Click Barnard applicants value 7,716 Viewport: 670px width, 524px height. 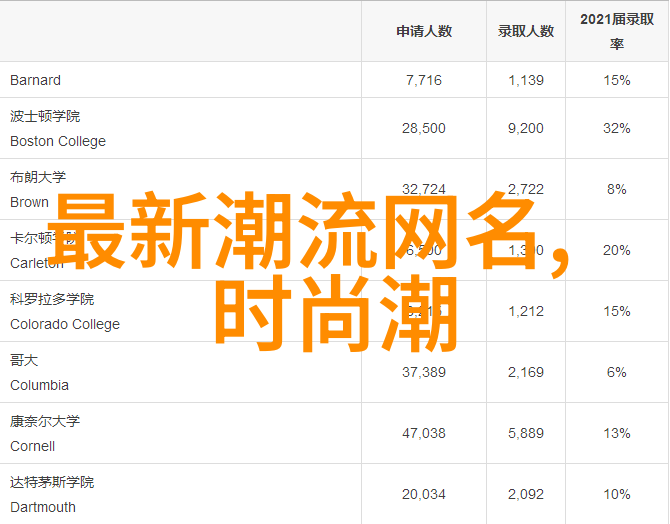click(424, 80)
